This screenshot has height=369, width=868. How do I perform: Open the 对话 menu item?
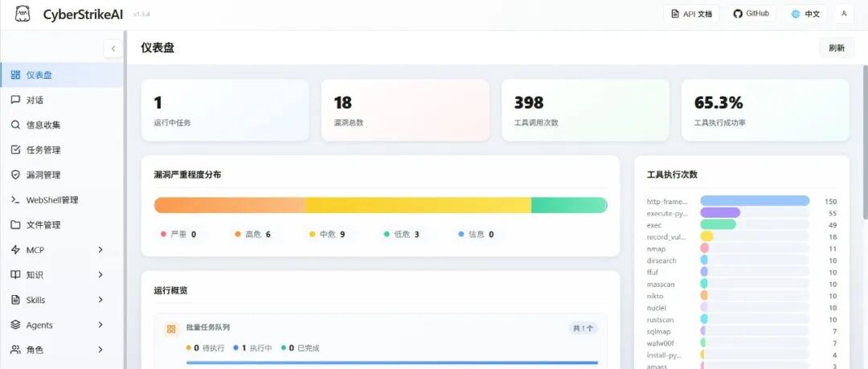(61, 100)
